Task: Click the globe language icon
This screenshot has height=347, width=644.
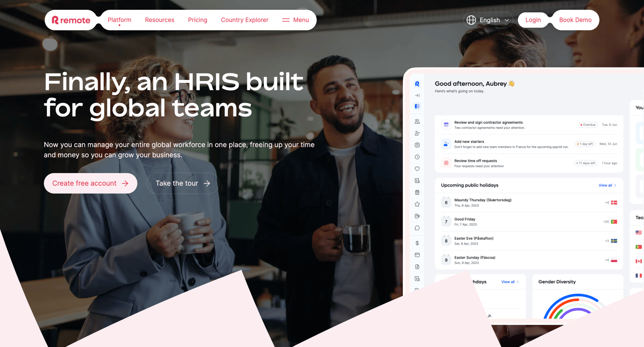Action: click(471, 20)
